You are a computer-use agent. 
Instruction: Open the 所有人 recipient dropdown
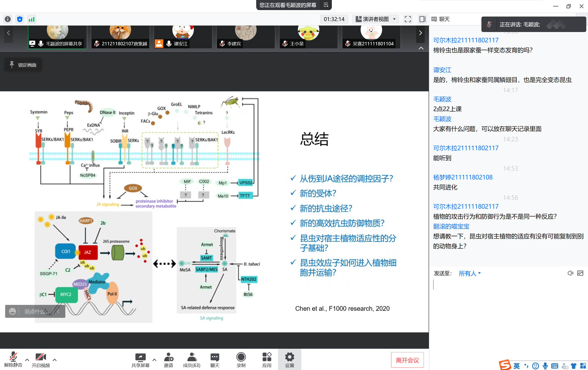click(469, 273)
